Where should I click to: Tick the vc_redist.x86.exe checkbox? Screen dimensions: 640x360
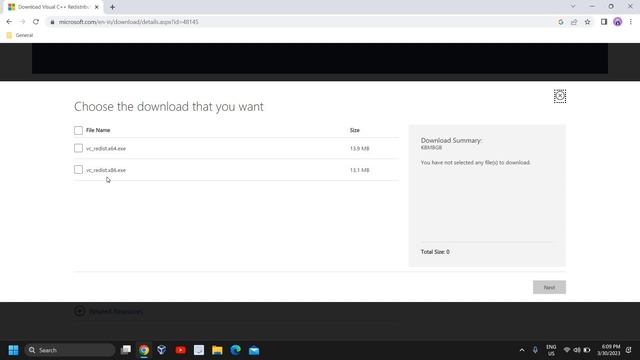pyautogui.click(x=78, y=169)
